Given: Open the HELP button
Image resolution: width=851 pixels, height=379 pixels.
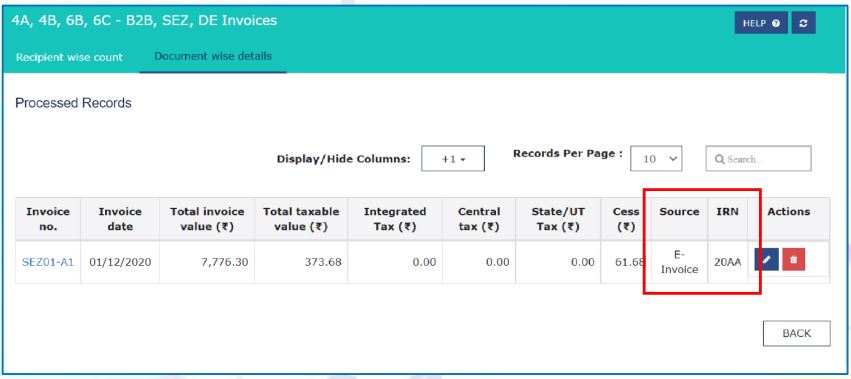Looking at the screenshot, I should tap(761, 23).
